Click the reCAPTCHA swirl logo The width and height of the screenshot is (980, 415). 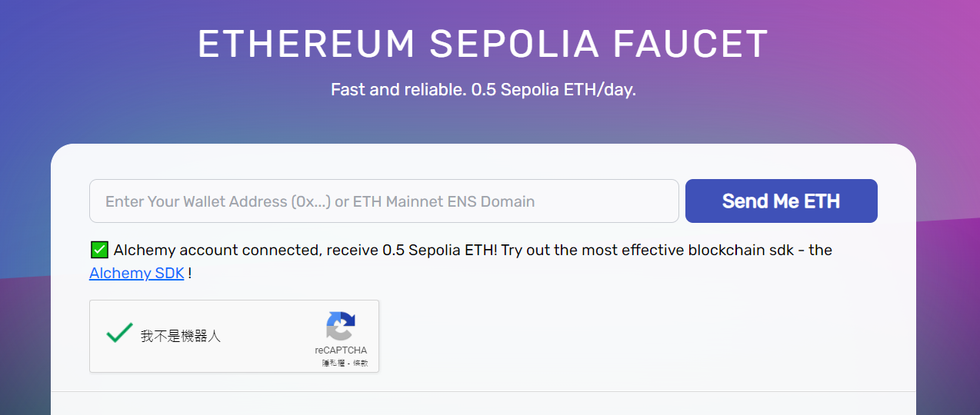pyautogui.click(x=341, y=326)
